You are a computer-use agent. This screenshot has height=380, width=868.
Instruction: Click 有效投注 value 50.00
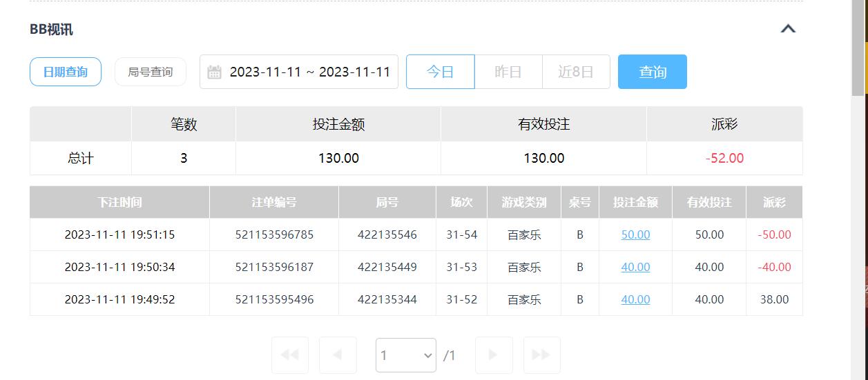pos(709,234)
